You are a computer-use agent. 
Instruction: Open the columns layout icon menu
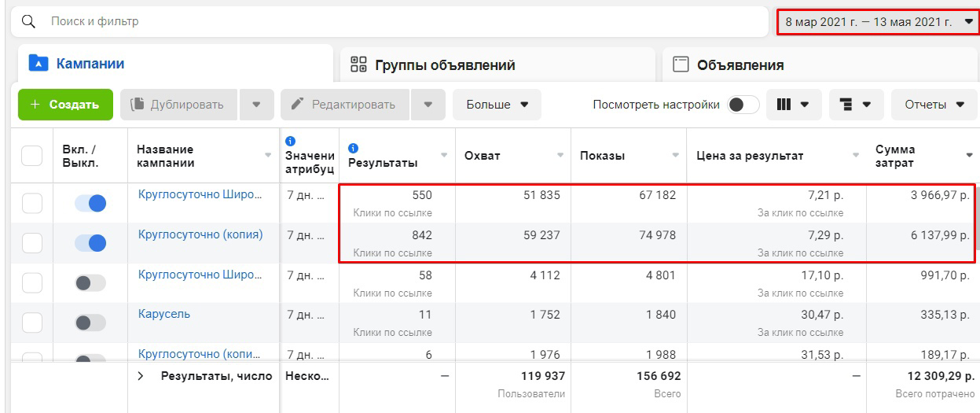click(792, 105)
